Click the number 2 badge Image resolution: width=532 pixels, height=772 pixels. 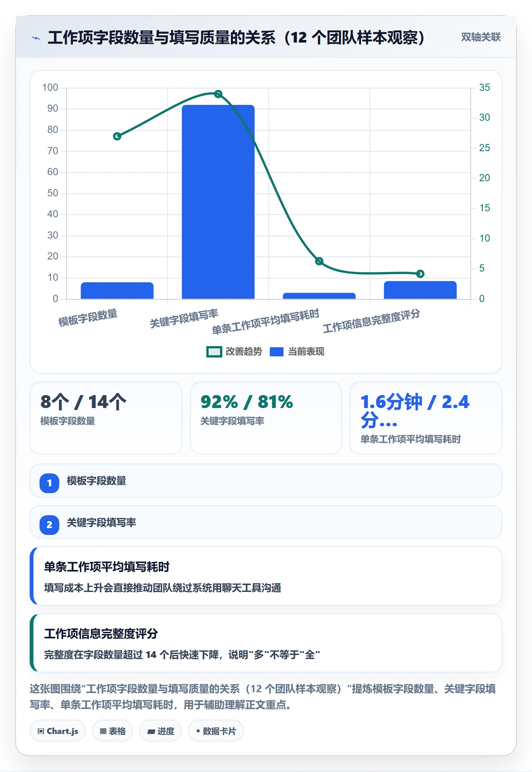(49, 525)
